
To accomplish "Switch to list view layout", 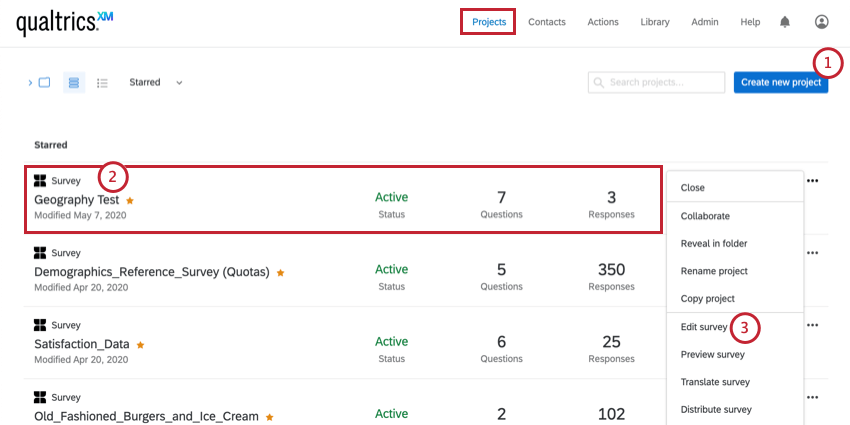I will point(102,83).
